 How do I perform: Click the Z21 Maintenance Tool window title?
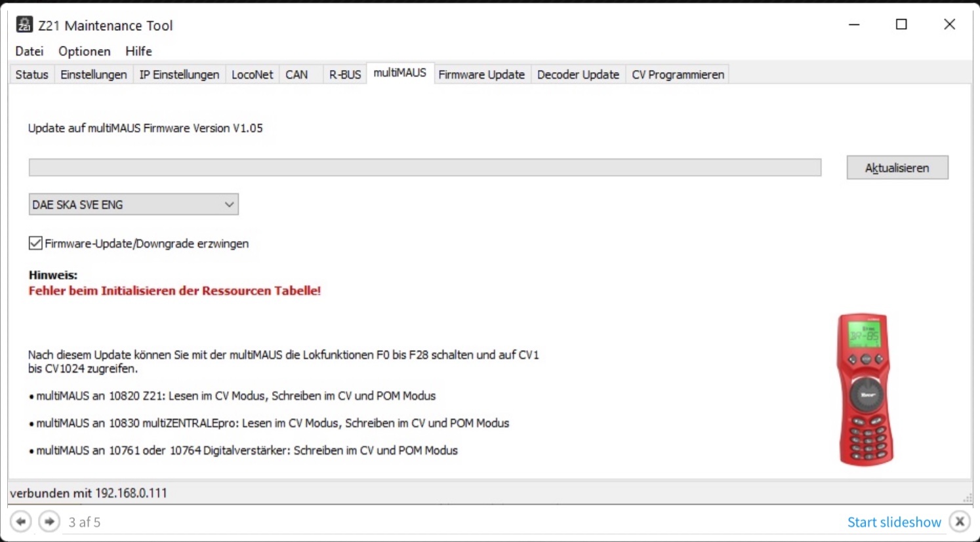(x=106, y=26)
